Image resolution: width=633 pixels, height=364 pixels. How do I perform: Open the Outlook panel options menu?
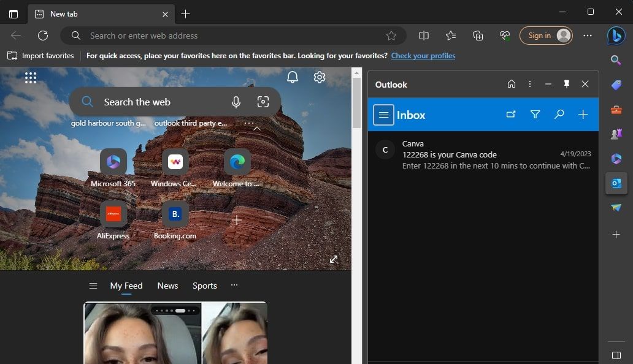tap(530, 84)
